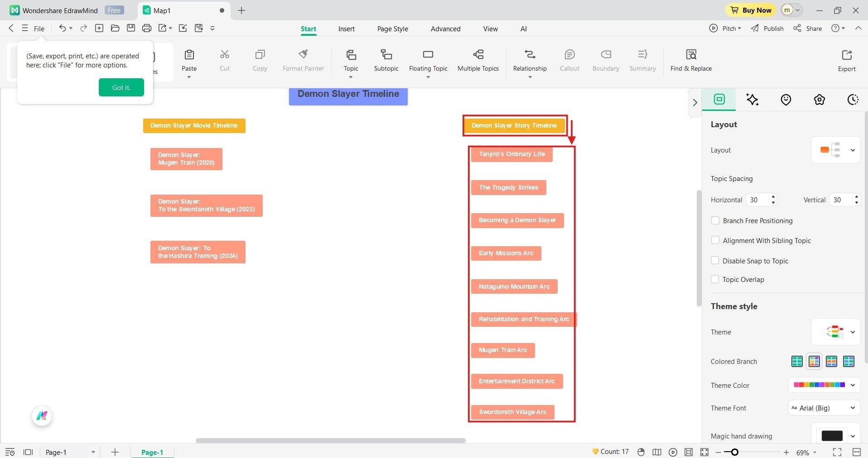Click the zoom in plus button
868x458 pixels.
[786, 452]
